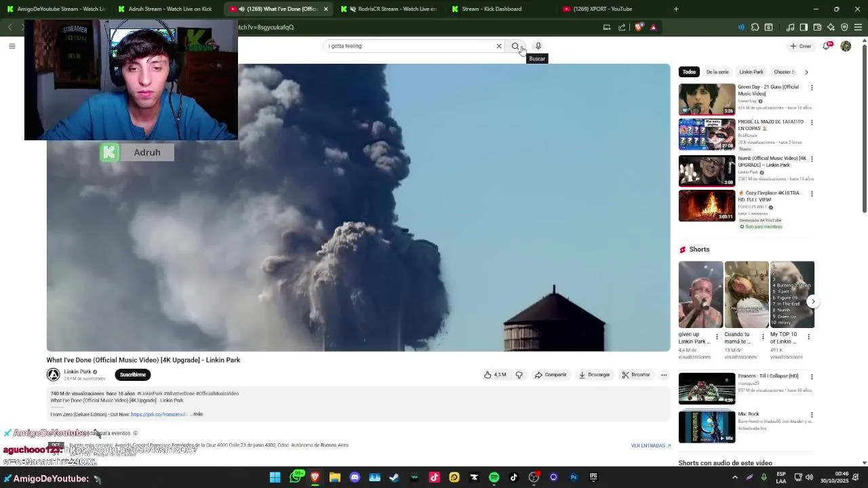This screenshot has width=868, height=488.
Task: Open Brave Leo AI sparkle icon
Action: (x=831, y=27)
